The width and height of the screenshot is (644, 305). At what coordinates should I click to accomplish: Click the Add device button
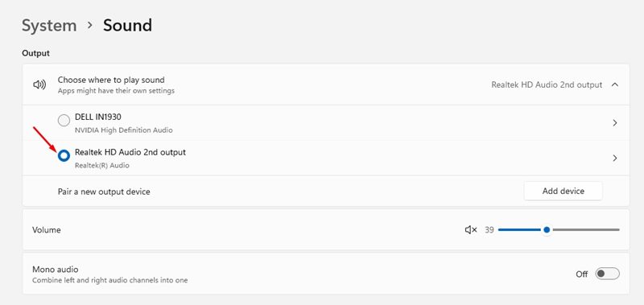point(563,191)
